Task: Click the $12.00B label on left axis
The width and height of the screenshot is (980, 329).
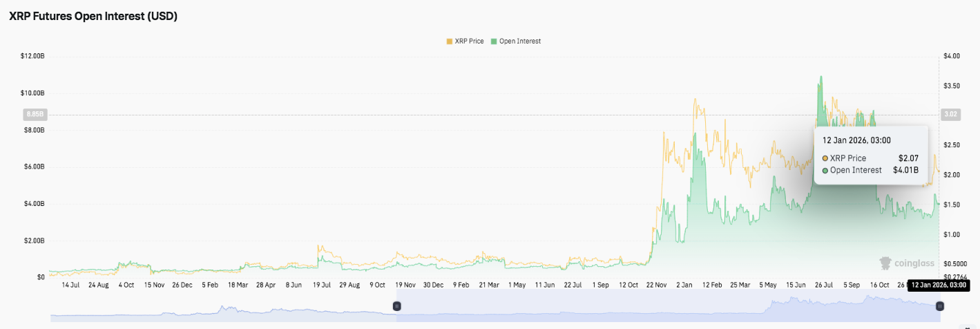Action: pyautogui.click(x=32, y=56)
